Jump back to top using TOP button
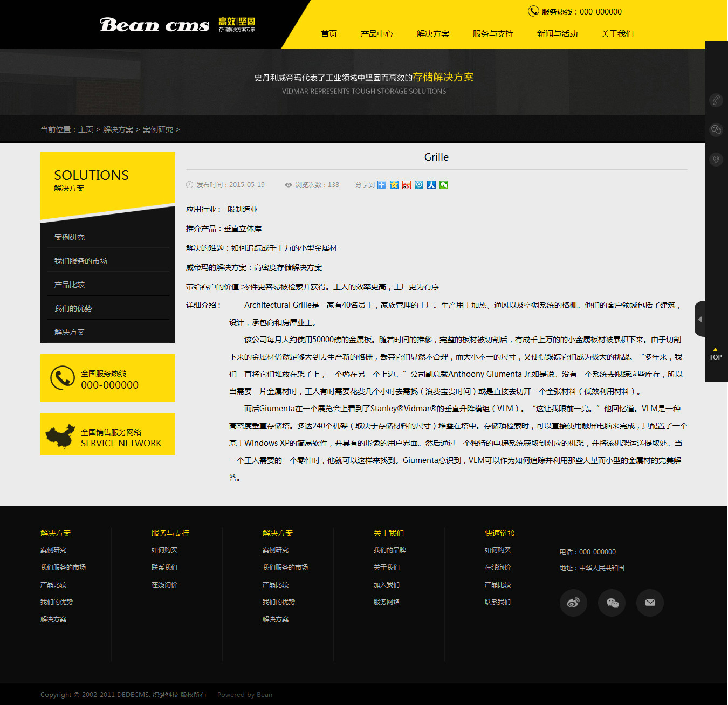 pyautogui.click(x=715, y=354)
